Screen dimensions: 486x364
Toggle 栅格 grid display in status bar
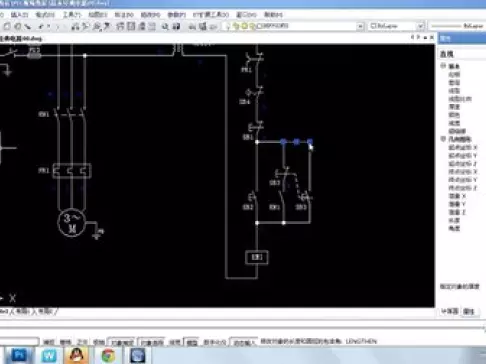[65, 342]
